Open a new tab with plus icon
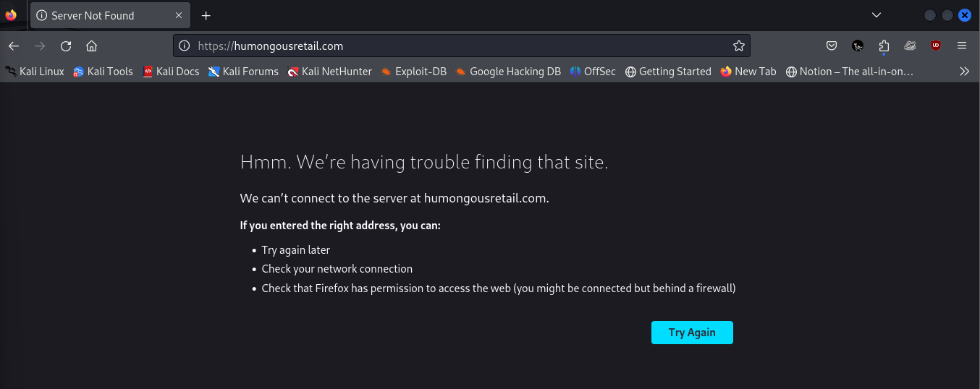980x389 pixels. 206,16
